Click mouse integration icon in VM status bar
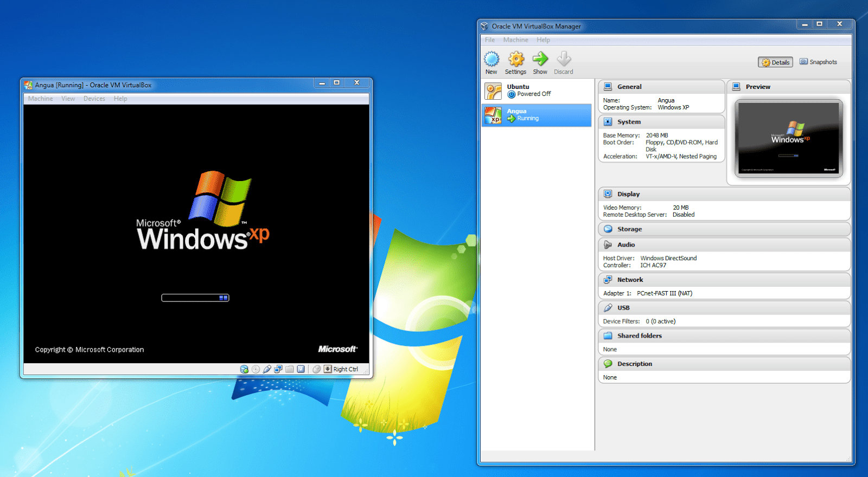Image resolution: width=868 pixels, height=477 pixels. pos(317,369)
